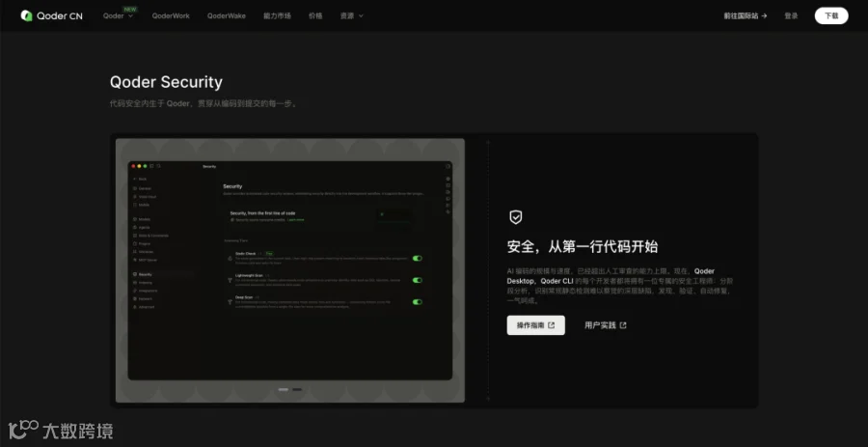The width and height of the screenshot is (868, 447).
Task: Select General in the preview sidebar
Action: pyautogui.click(x=143, y=188)
